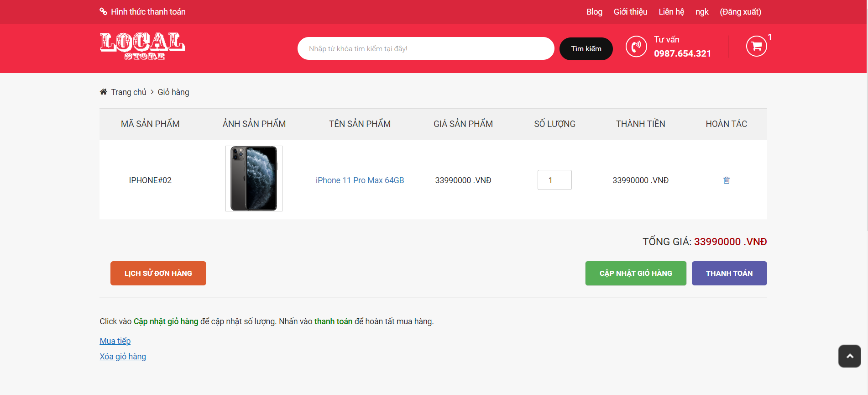The image size is (868, 395).
Task: Click the Tìm kiếm search button
Action: (586, 49)
